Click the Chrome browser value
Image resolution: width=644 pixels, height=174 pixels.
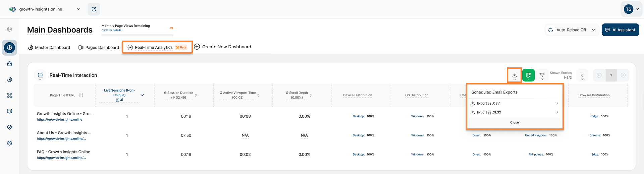(600, 135)
